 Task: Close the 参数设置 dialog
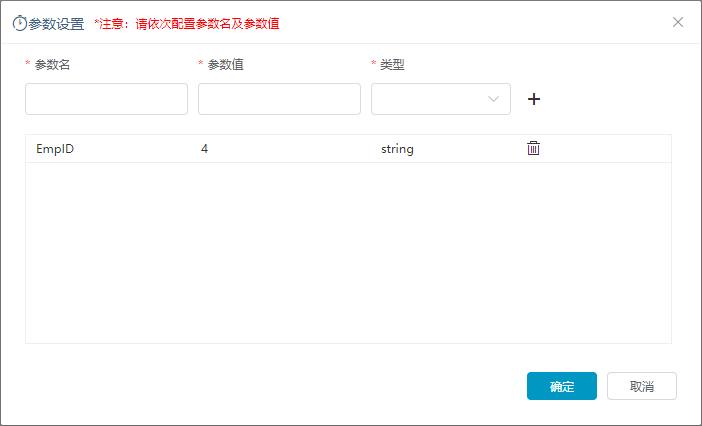point(678,22)
